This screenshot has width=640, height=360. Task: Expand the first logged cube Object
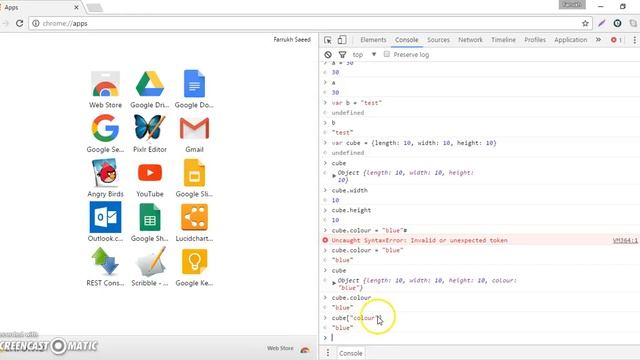[x=334, y=176]
